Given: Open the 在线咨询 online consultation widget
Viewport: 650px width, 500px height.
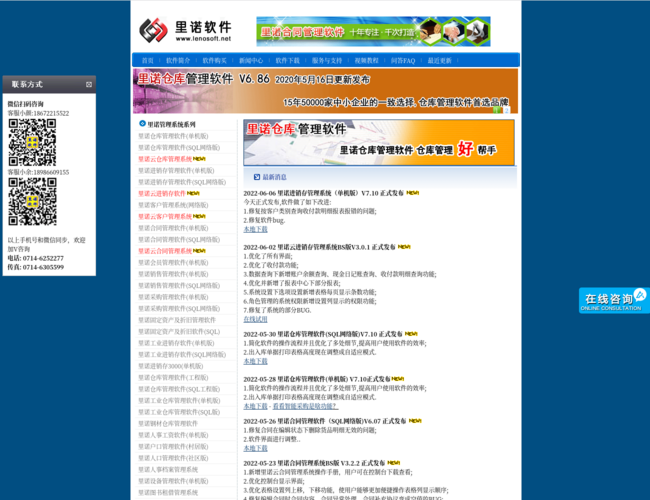Looking at the screenshot, I should click(614, 301).
